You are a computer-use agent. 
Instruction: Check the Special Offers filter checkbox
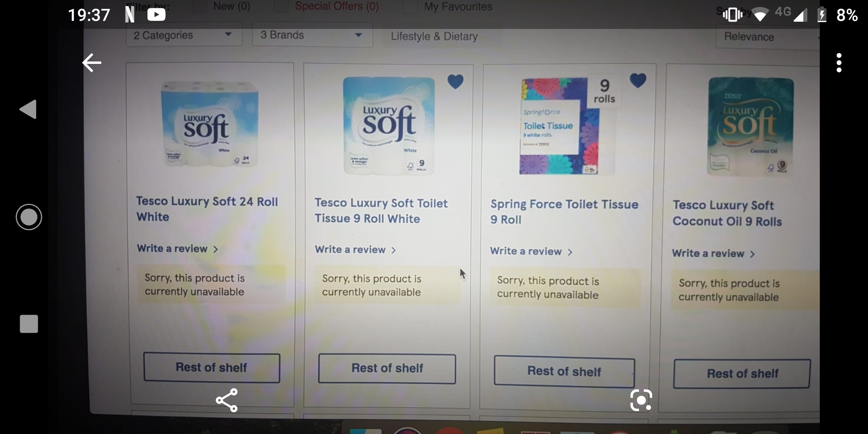[281, 6]
